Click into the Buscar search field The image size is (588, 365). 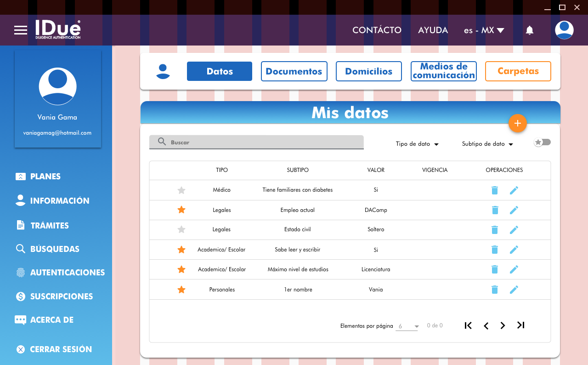[262, 143]
